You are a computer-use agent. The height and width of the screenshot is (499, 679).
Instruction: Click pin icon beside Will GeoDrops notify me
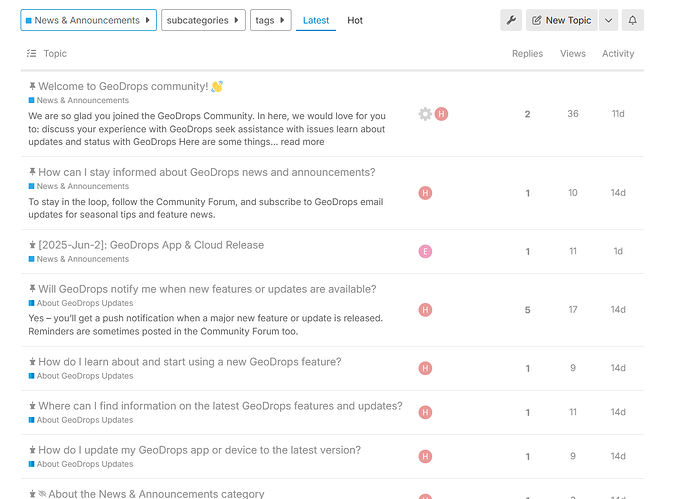32,289
